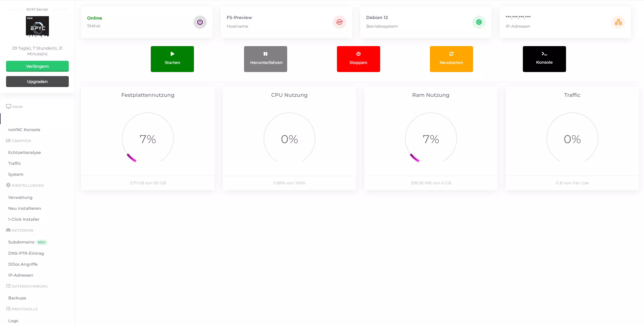Open the black Konsole button

tap(544, 59)
